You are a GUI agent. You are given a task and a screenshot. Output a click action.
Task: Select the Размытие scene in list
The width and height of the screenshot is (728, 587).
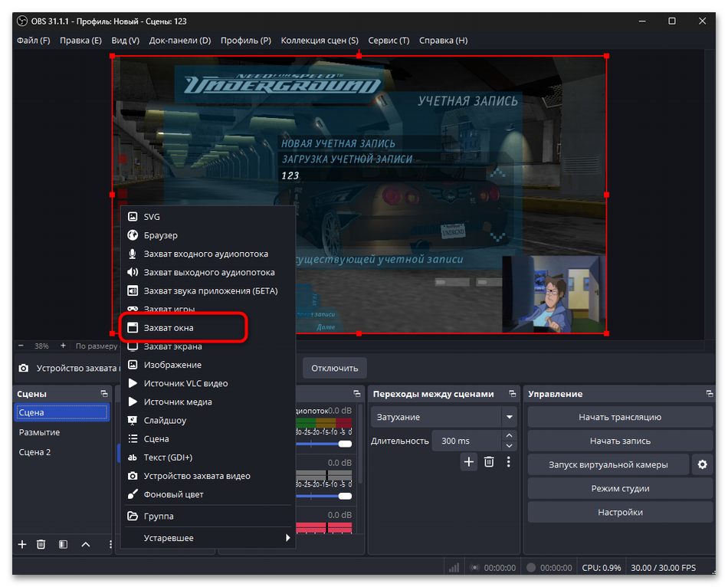coord(40,432)
